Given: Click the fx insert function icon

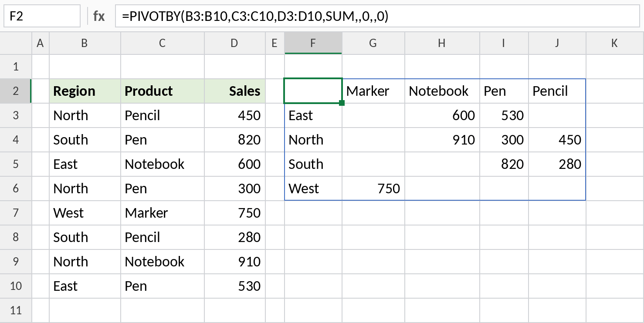Looking at the screenshot, I should (x=99, y=17).
